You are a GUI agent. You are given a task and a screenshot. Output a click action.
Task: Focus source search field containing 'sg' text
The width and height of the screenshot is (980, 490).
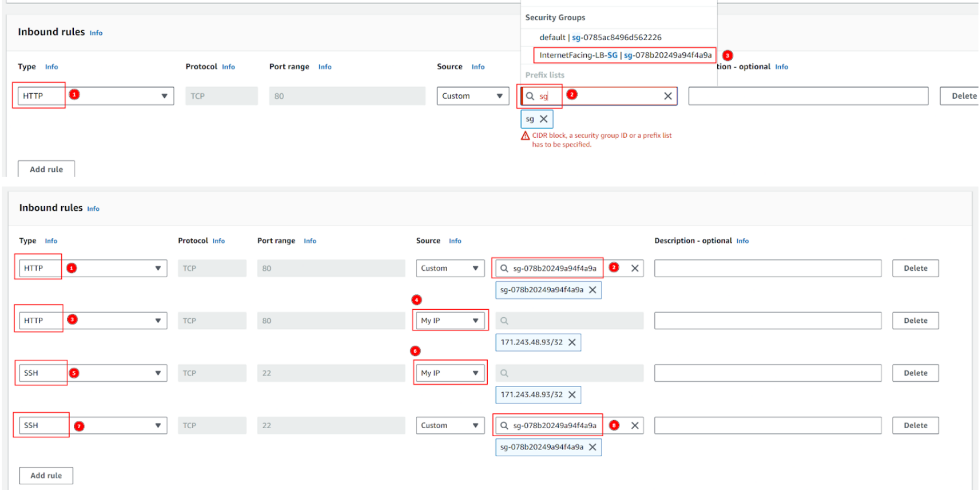599,96
